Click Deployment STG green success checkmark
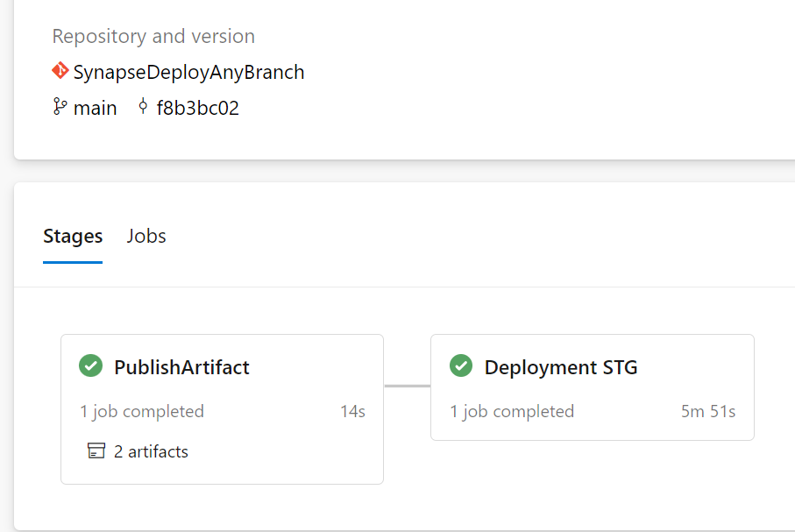Image resolution: width=795 pixels, height=532 pixels. coord(461,365)
